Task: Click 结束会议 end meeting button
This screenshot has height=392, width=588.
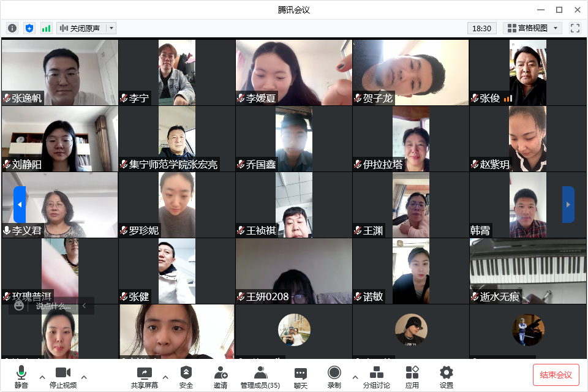Action: tap(556, 375)
